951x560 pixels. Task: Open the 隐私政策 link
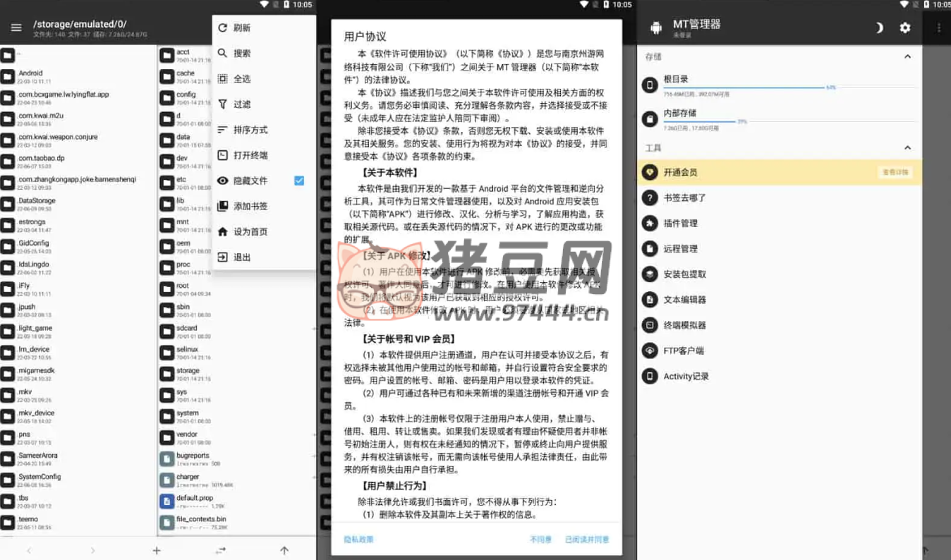tap(358, 540)
